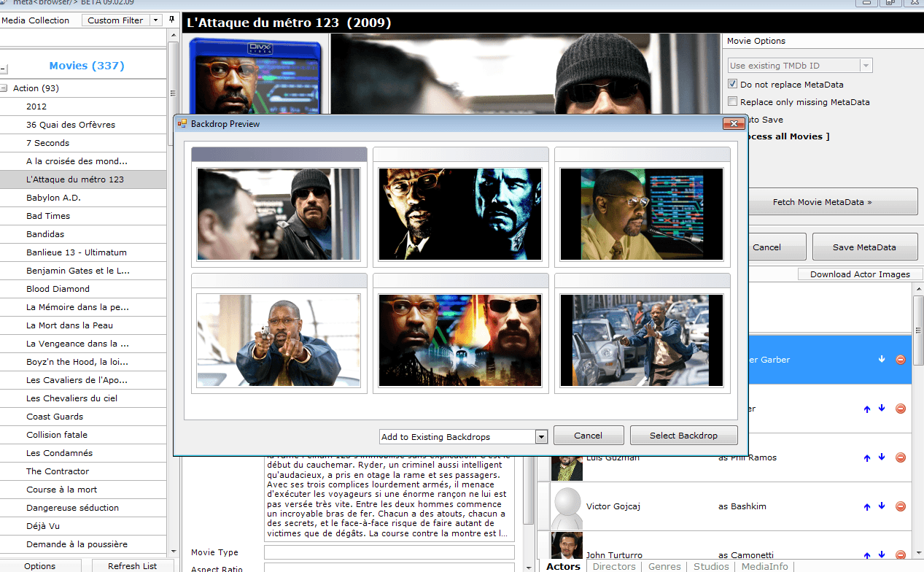924x572 pixels.
Task: Select movie 2012 in the list
Action: (83, 107)
